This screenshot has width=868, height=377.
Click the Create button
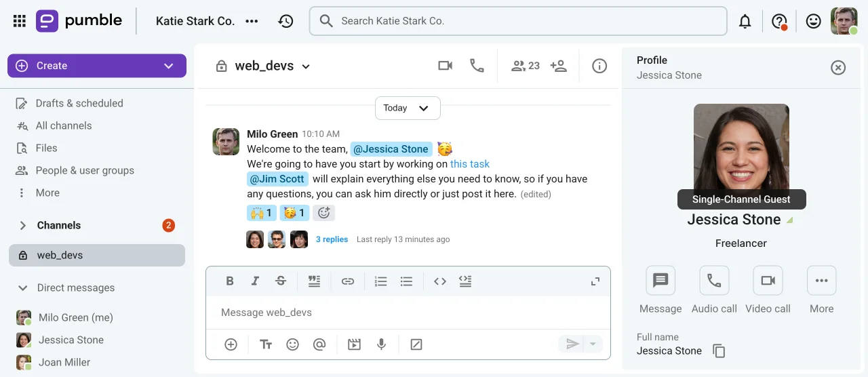coord(97,66)
